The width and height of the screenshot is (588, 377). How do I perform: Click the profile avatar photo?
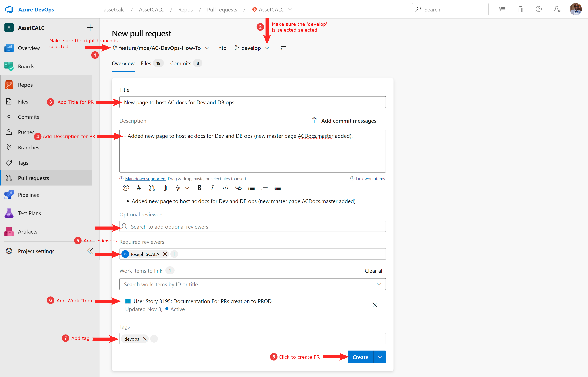pos(575,9)
